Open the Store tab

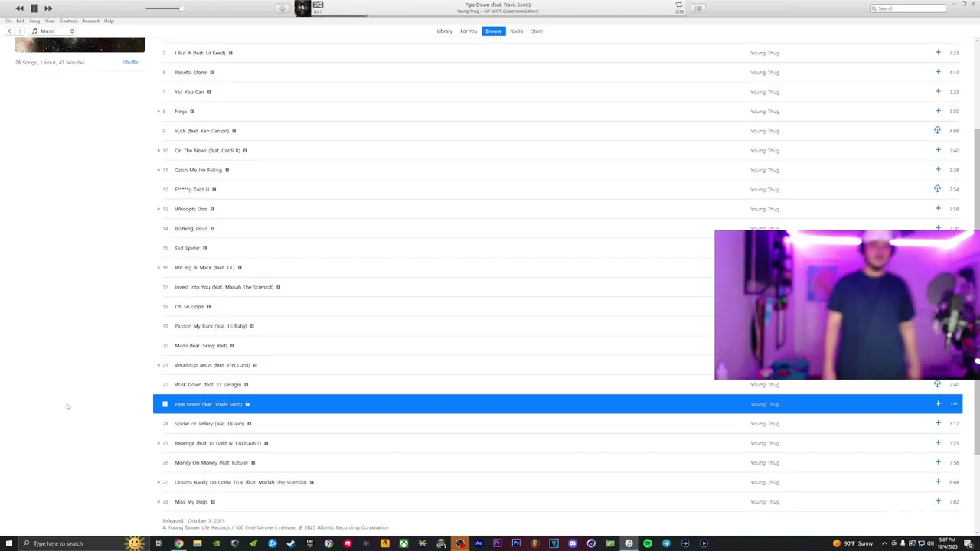[537, 31]
